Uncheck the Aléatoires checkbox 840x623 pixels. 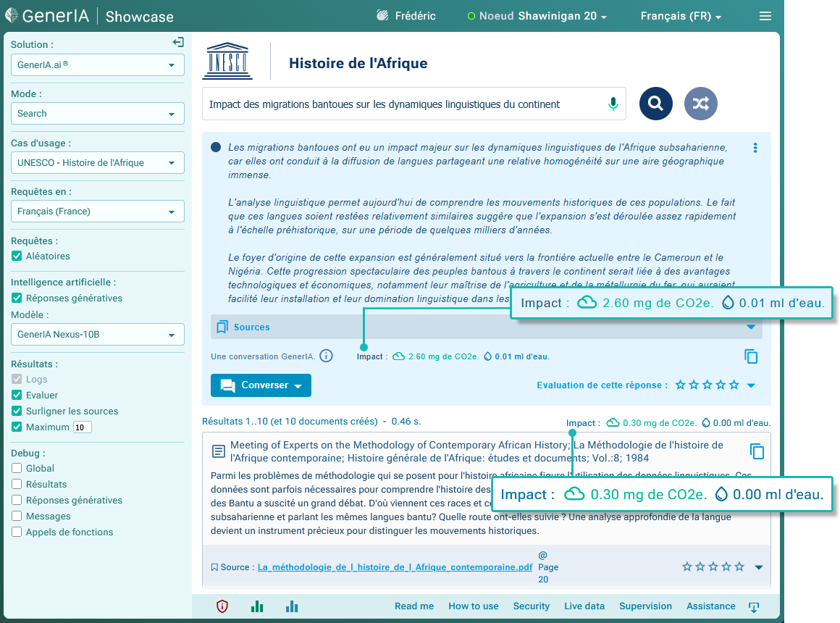[x=17, y=256]
